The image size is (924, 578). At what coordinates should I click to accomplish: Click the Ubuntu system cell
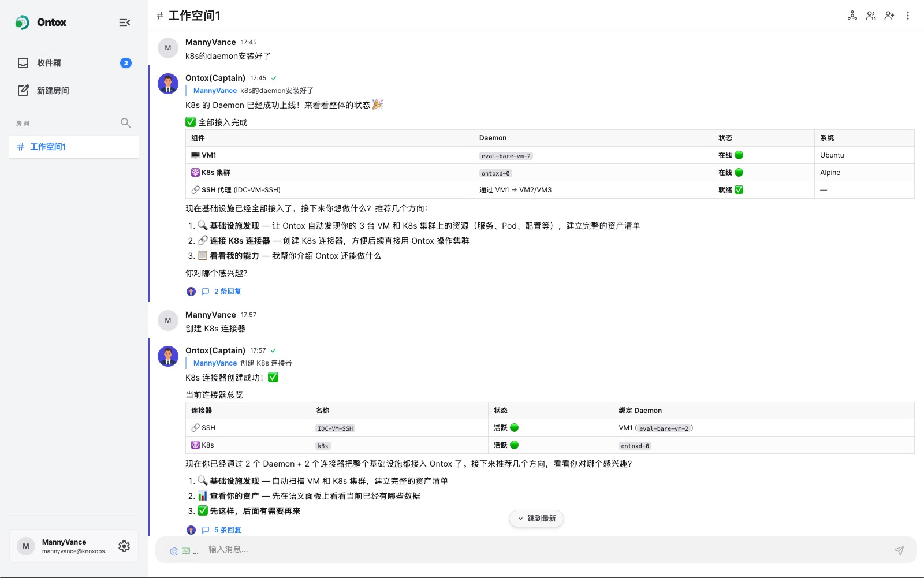pyautogui.click(x=864, y=155)
